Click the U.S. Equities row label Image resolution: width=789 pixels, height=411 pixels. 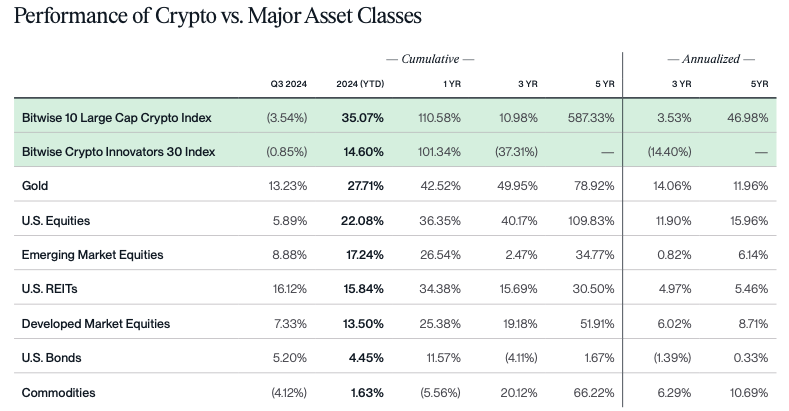point(57,220)
